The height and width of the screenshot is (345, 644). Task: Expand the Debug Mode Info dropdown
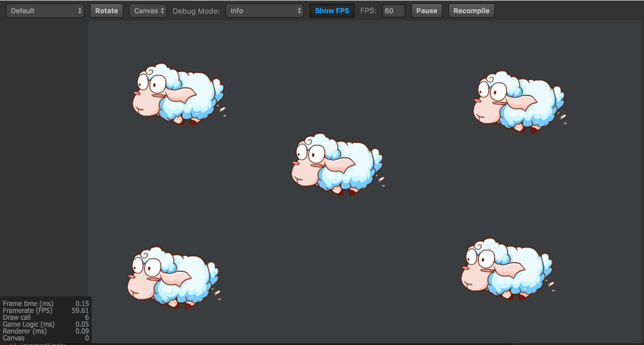[264, 11]
